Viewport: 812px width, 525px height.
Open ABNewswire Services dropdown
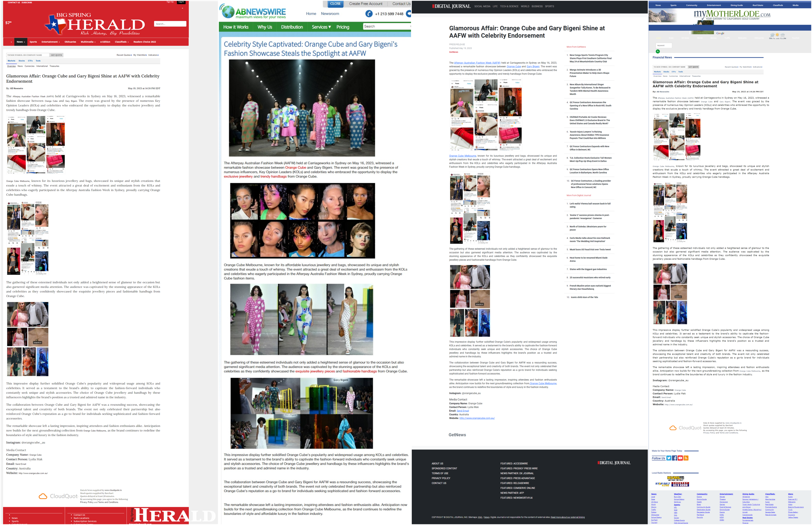pos(321,27)
